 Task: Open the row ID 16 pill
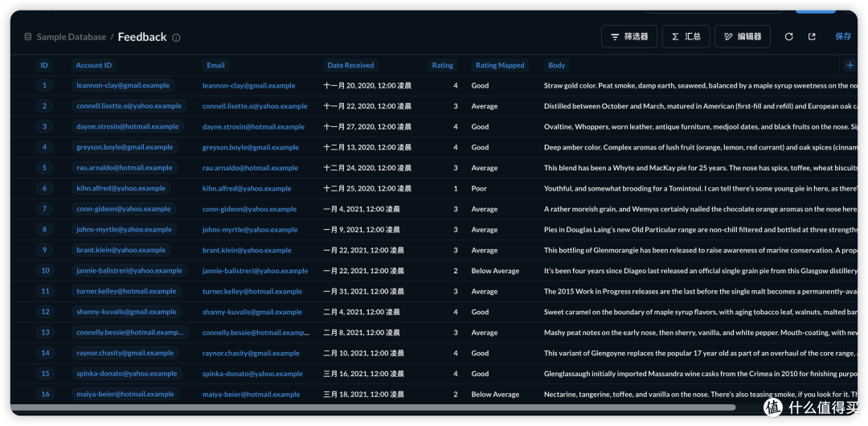point(45,395)
